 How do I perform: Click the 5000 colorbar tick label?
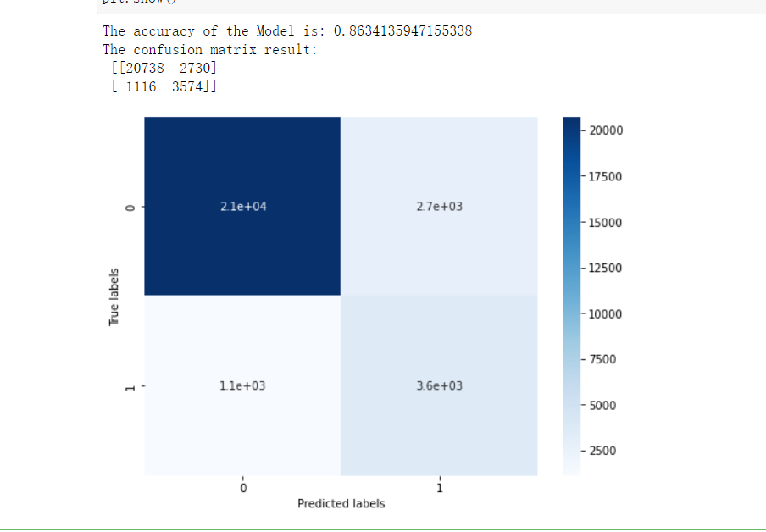pyautogui.click(x=603, y=405)
